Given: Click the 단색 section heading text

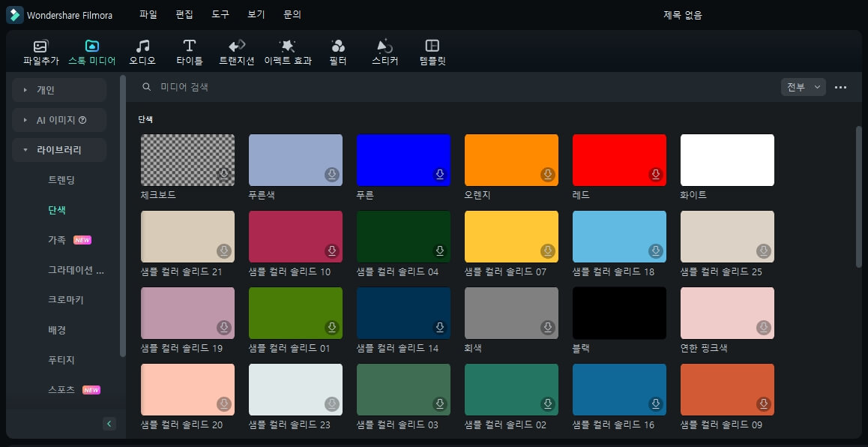Looking at the screenshot, I should pos(145,119).
